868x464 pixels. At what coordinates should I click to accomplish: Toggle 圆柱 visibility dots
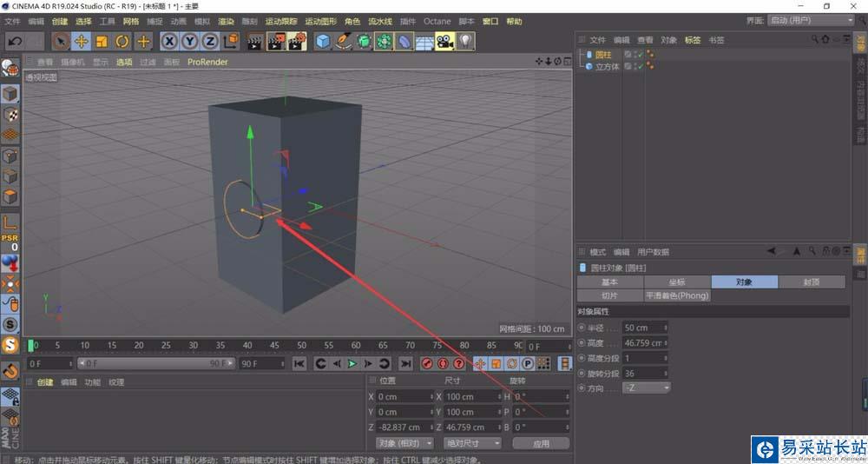[x=634, y=55]
